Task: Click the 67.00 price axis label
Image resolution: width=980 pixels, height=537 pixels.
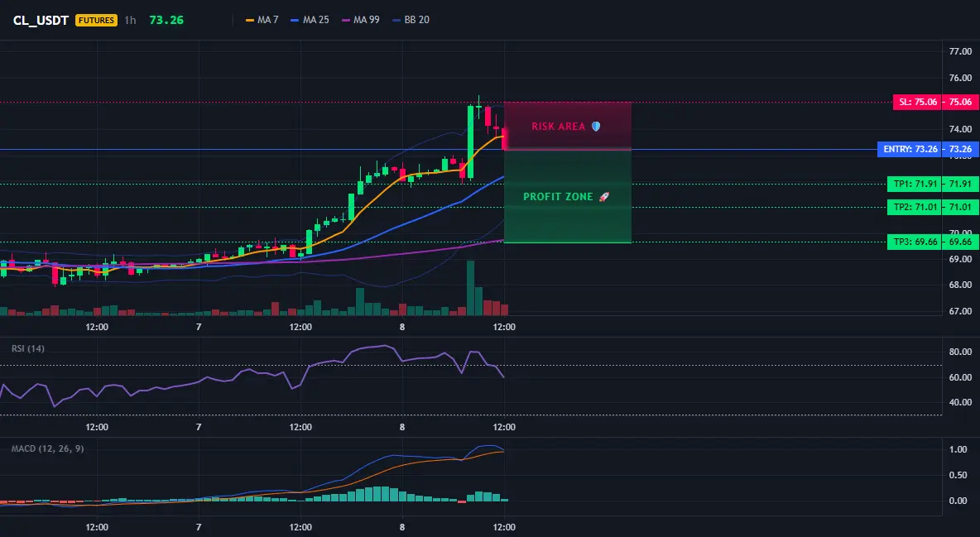Action: pos(961,311)
